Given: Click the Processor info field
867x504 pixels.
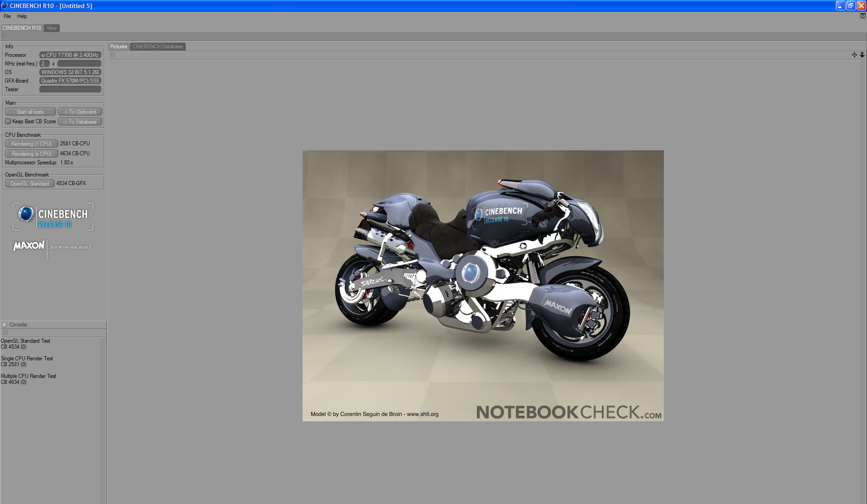Looking at the screenshot, I should click(x=70, y=55).
